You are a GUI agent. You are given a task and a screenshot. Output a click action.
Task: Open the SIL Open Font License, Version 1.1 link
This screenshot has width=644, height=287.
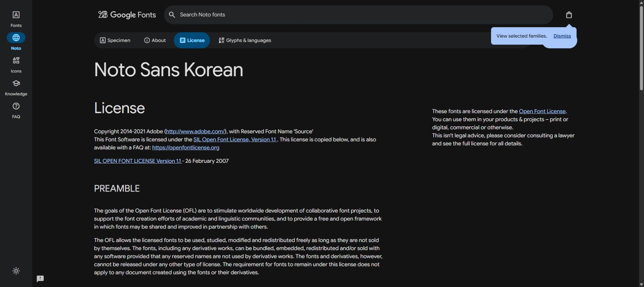(235, 139)
